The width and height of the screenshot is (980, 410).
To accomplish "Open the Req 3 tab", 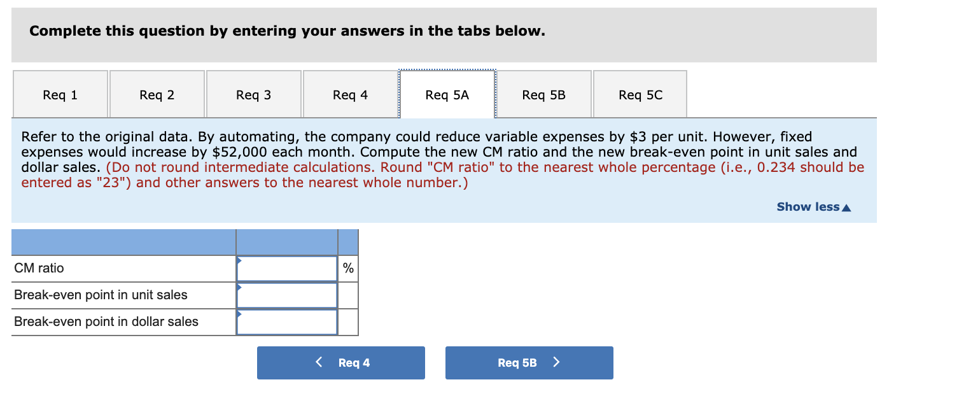I will (x=253, y=94).
